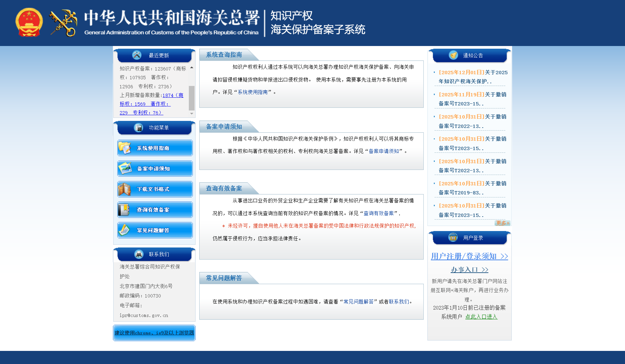Click the pencil icon on 常见问题解答 button
This screenshot has height=364, width=625.
coord(124,230)
